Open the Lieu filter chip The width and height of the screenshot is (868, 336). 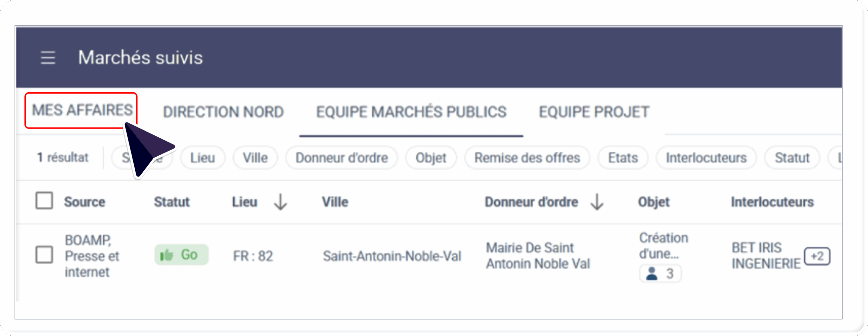pos(202,158)
